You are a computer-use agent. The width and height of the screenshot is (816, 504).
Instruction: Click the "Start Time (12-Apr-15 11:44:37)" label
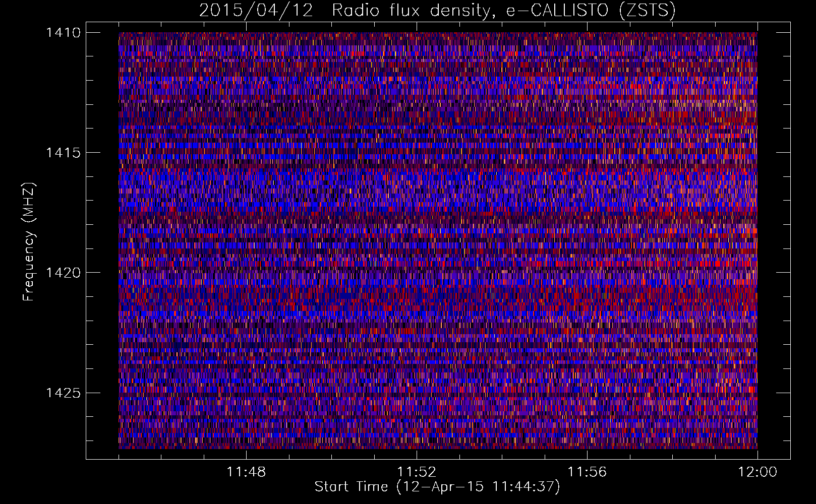[437, 487]
